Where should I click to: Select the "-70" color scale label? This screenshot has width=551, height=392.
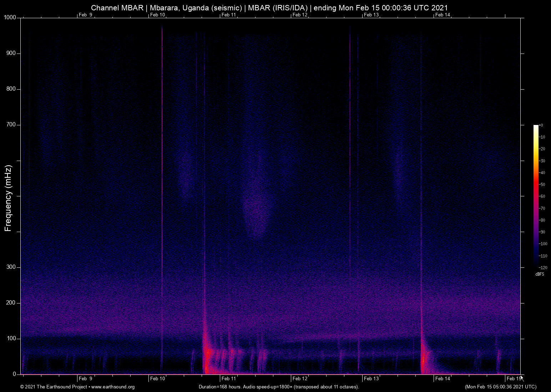pos(542,208)
